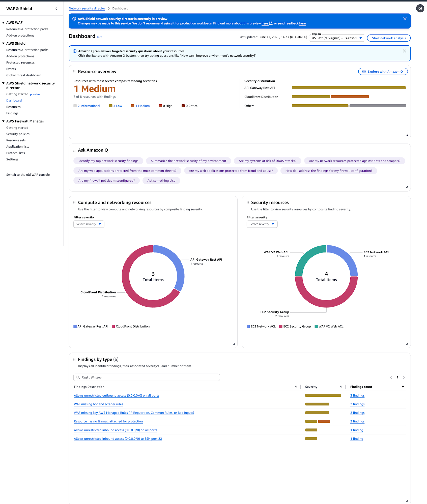Switch to the old WAF console

(x=28, y=175)
